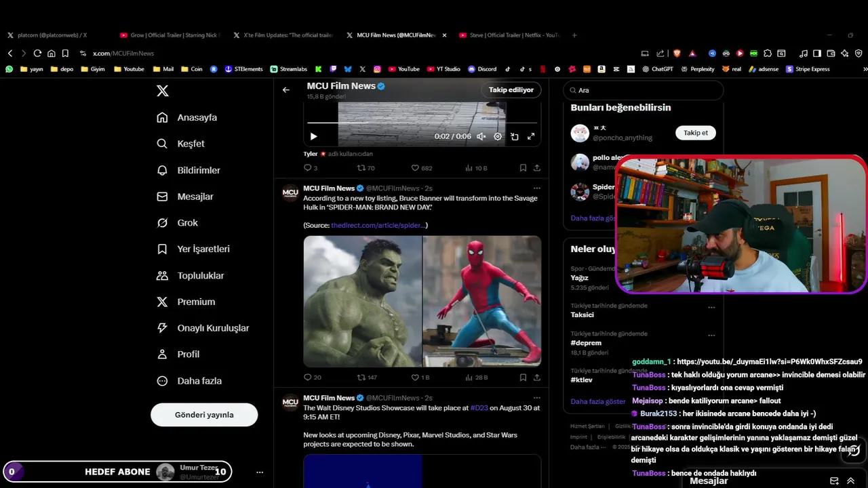Open account menu dots near Umur Tezer
Viewport: 868px width, 488px height.
coord(259,472)
